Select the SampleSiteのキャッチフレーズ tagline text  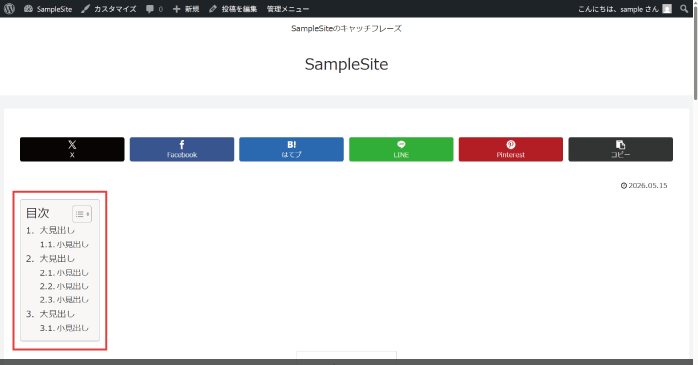(x=346, y=28)
